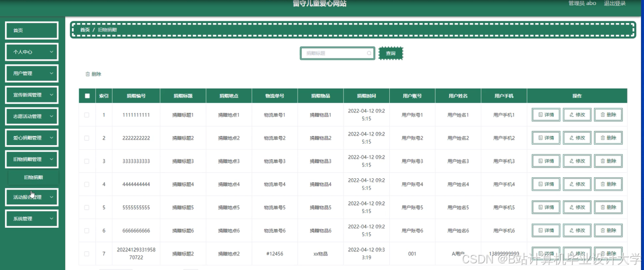
Task: Show details for donation 6666666666
Action: (x=546, y=230)
